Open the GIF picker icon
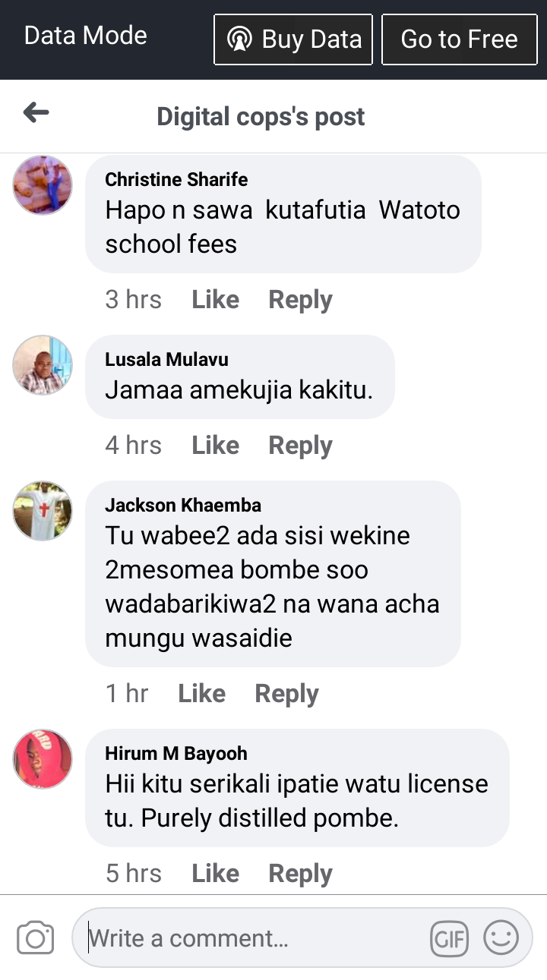This screenshot has height=980, width=547. tap(449, 939)
